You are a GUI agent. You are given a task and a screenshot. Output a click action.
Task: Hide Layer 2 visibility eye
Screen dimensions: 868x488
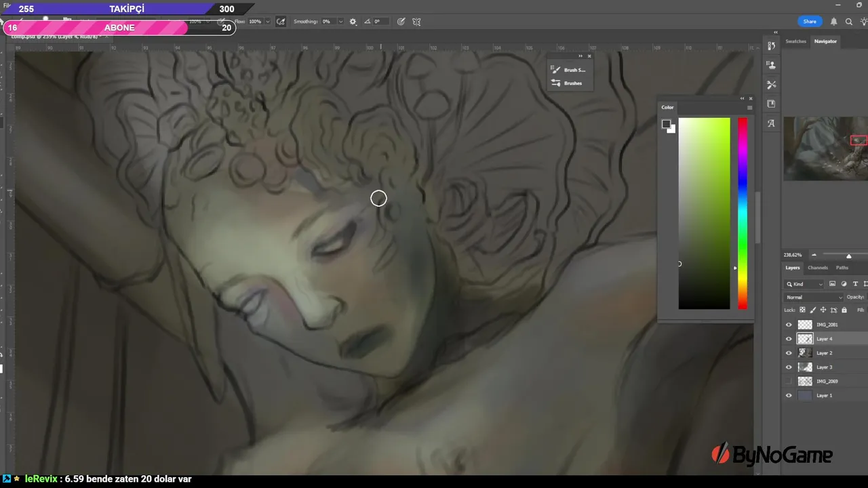click(788, 353)
